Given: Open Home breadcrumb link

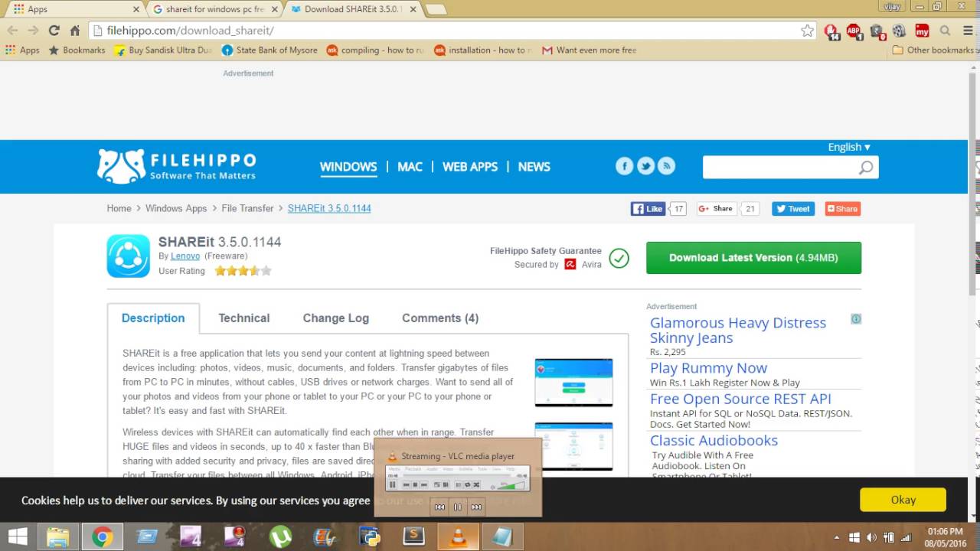Looking at the screenshot, I should pos(119,208).
